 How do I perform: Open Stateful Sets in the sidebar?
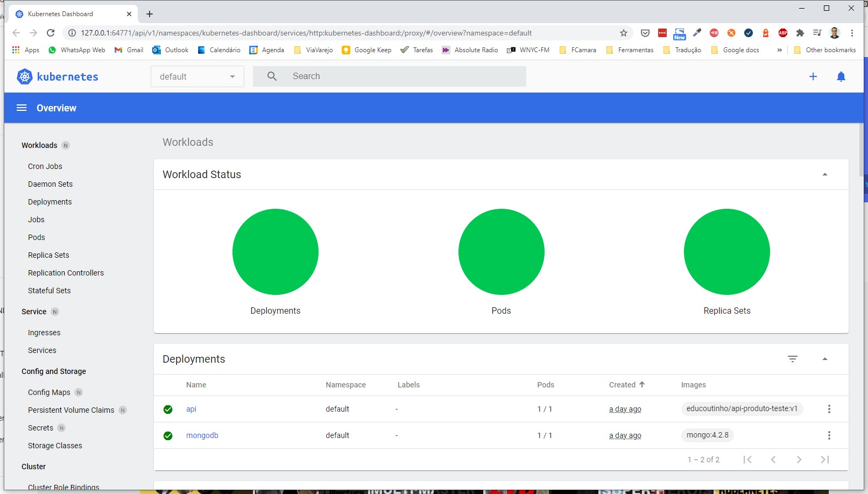[x=49, y=291]
